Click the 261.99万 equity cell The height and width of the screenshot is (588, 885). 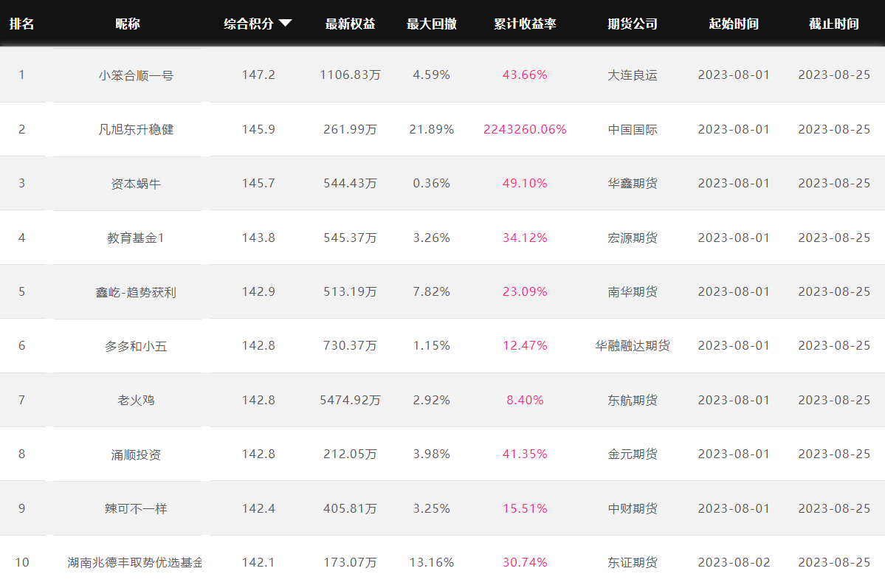(x=350, y=129)
